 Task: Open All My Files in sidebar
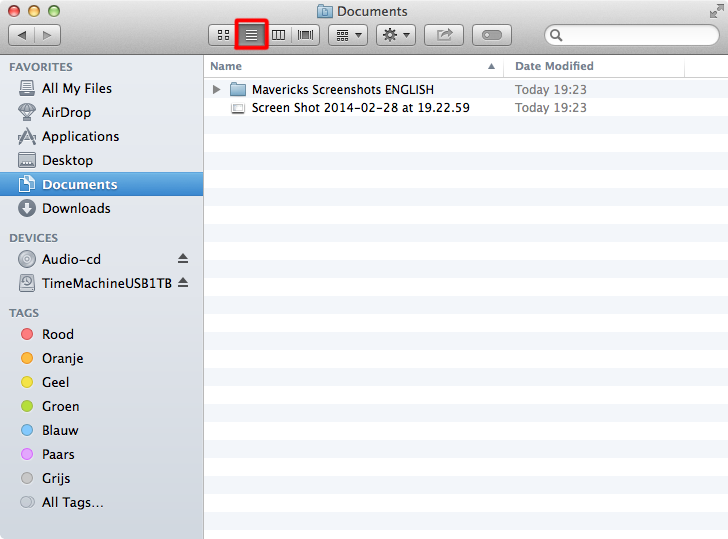101,88
